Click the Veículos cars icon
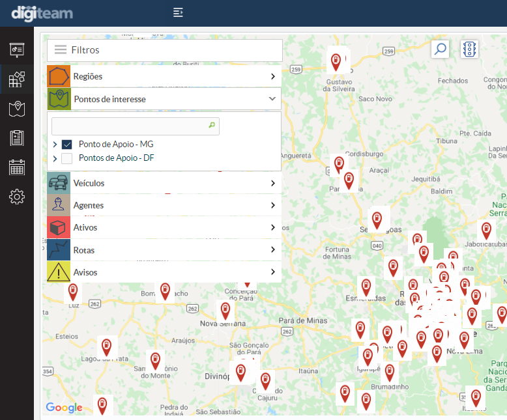The image size is (507, 420). click(x=59, y=183)
